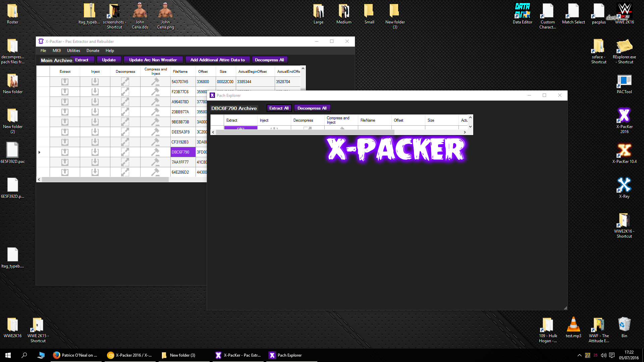
Task: Click Size value 00022C00
Action: [225, 81]
